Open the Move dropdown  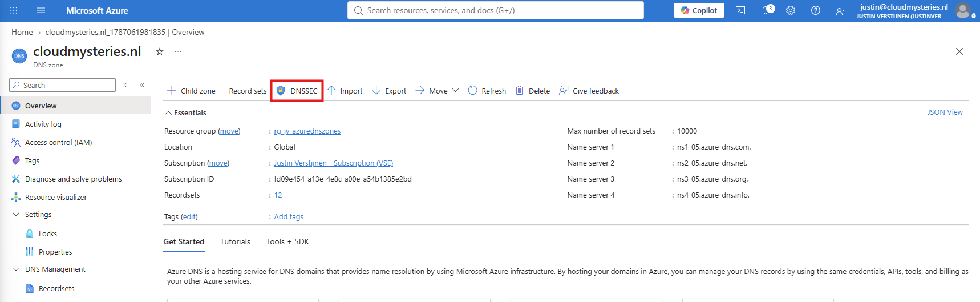pos(437,91)
